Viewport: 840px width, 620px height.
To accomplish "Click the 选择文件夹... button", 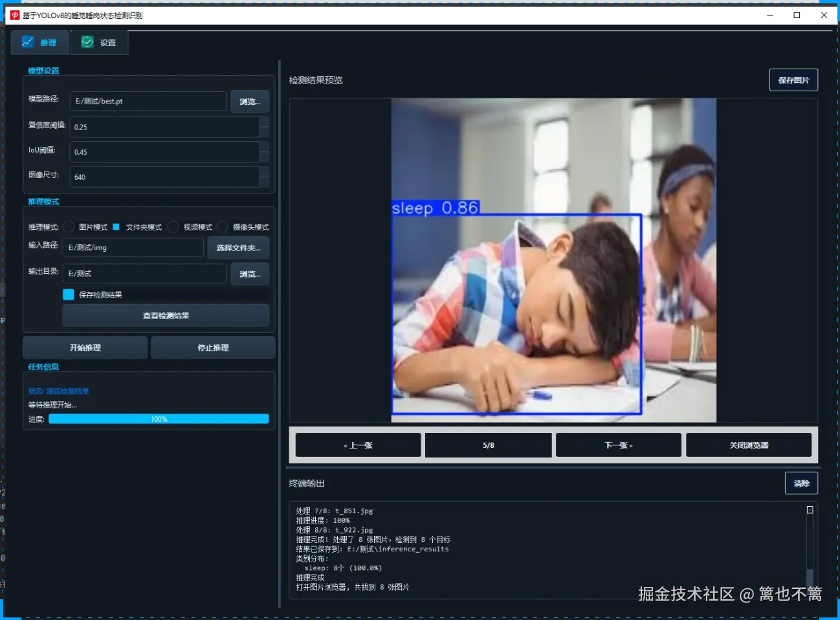I will point(238,248).
